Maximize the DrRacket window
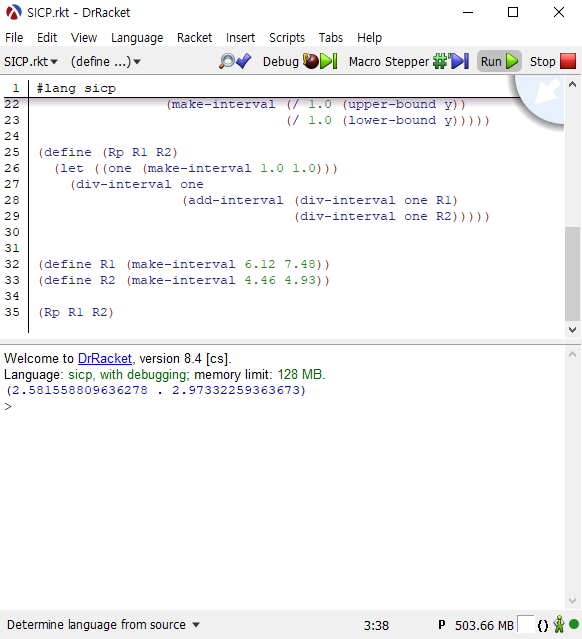This screenshot has width=582, height=639. (513, 12)
